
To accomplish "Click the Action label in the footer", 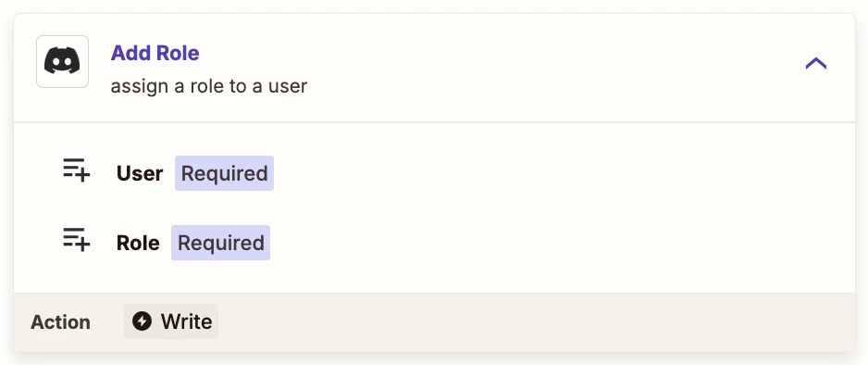I will 60,321.
